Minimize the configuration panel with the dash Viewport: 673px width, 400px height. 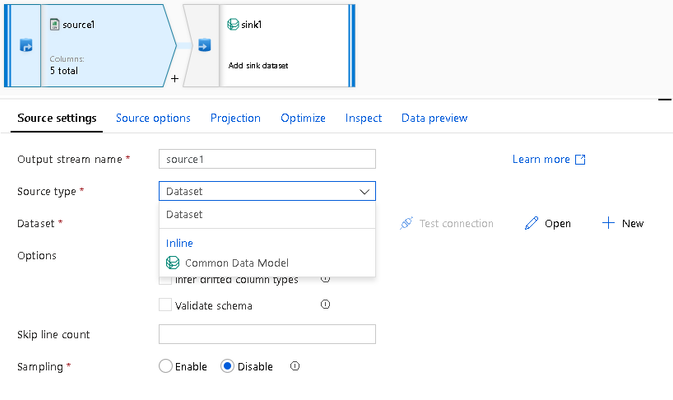click(x=664, y=100)
